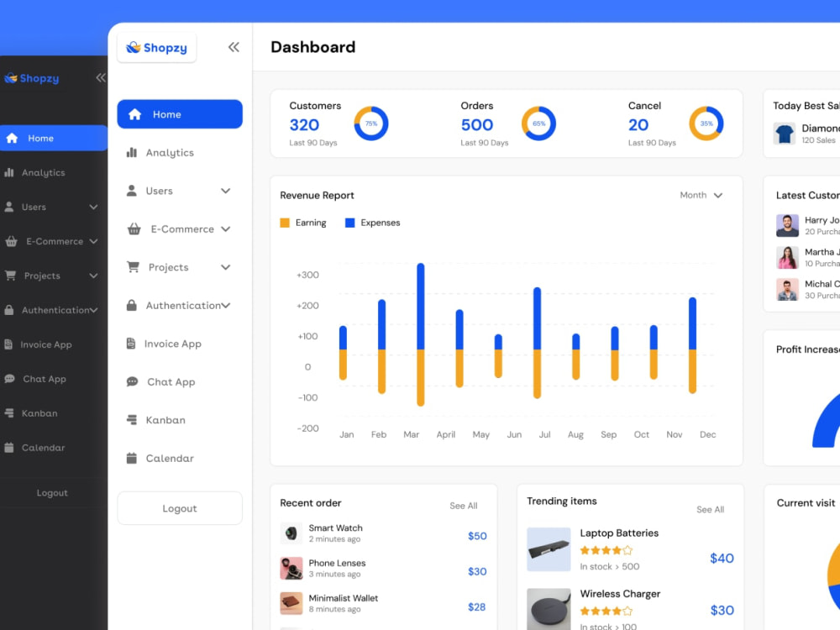
Task: Click the Orders 65% progress ring
Action: (539, 123)
